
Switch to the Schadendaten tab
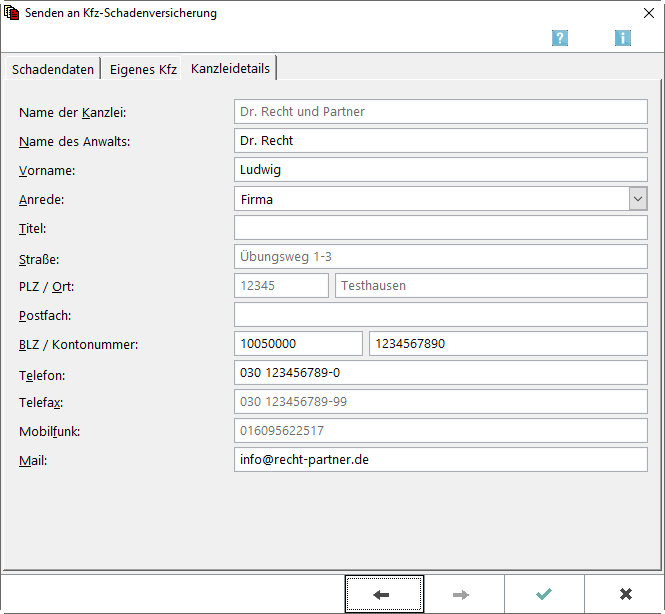[53, 69]
